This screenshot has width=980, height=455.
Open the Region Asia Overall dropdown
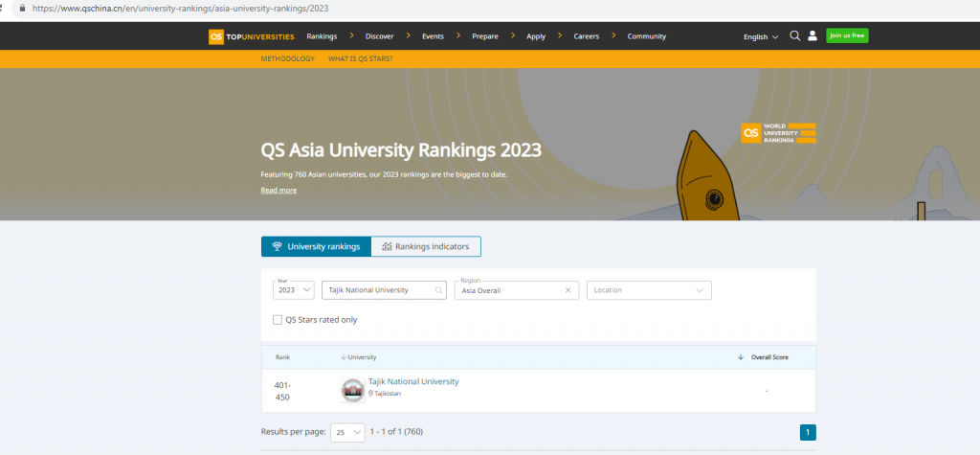click(x=516, y=290)
